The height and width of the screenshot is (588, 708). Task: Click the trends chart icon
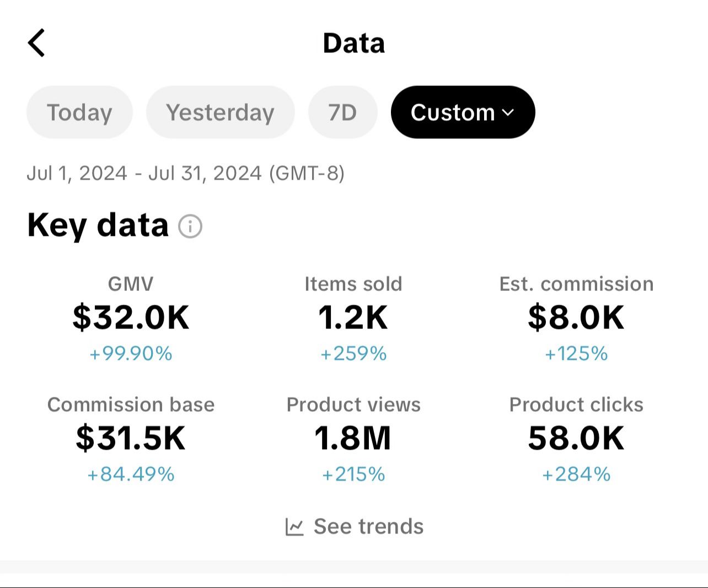tap(294, 527)
